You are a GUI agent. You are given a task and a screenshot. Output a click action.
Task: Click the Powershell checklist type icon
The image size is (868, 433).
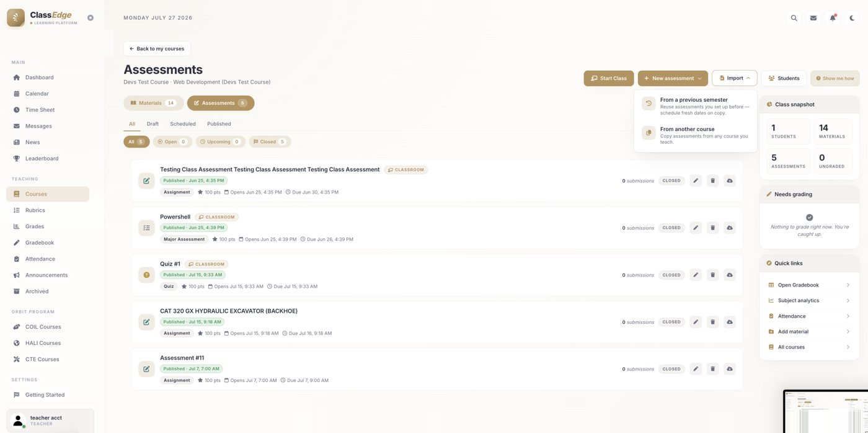pos(146,228)
